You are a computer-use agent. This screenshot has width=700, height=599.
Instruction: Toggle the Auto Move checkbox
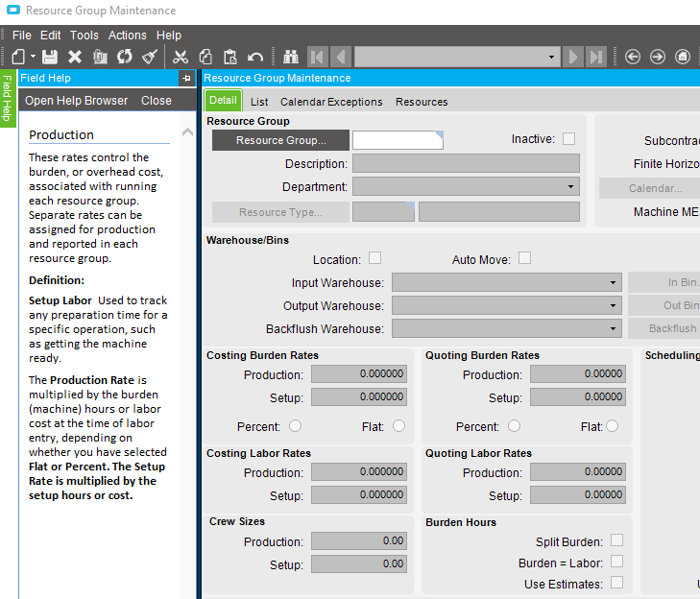click(x=524, y=258)
